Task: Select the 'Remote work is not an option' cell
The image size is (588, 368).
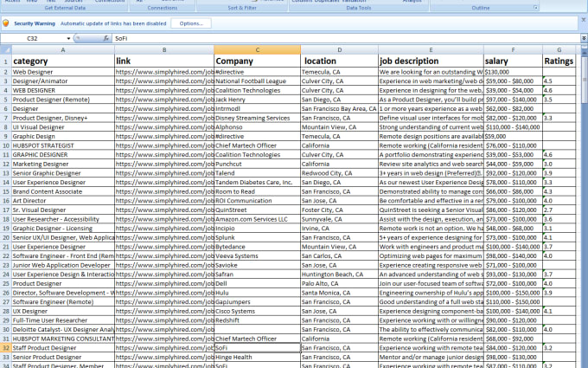Action: [x=431, y=229]
